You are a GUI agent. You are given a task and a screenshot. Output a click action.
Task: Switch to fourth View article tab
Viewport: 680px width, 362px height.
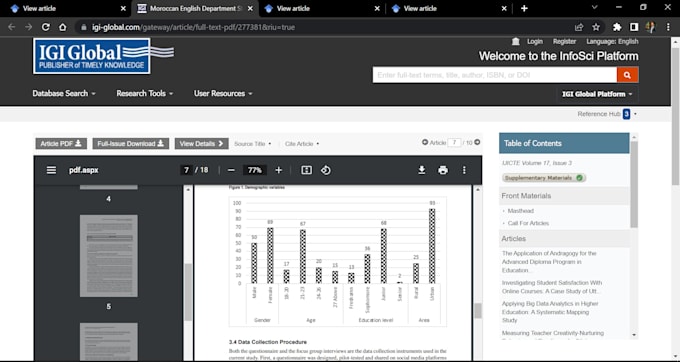click(449, 8)
